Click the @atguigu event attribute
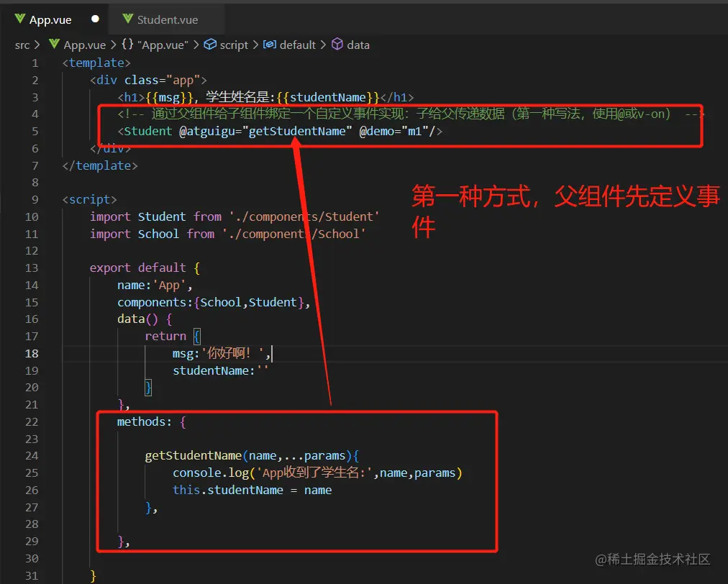728x584 pixels. pos(207,132)
